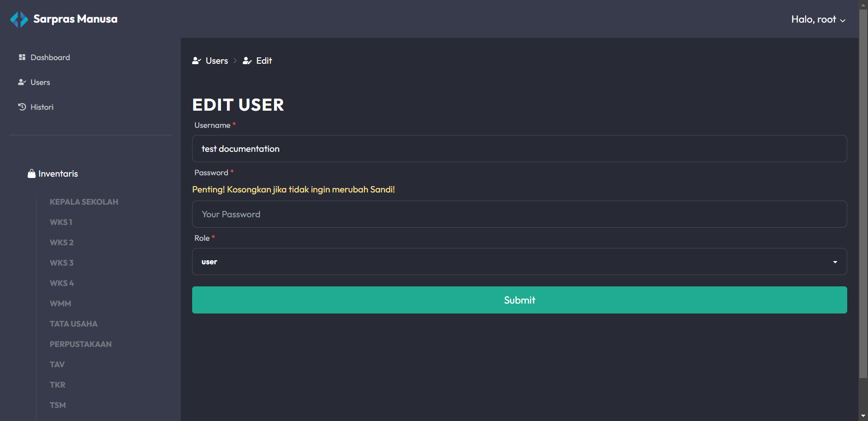This screenshot has width=868, height=421.
Task: Click the Role field label
Action: (x=202, y=238)
